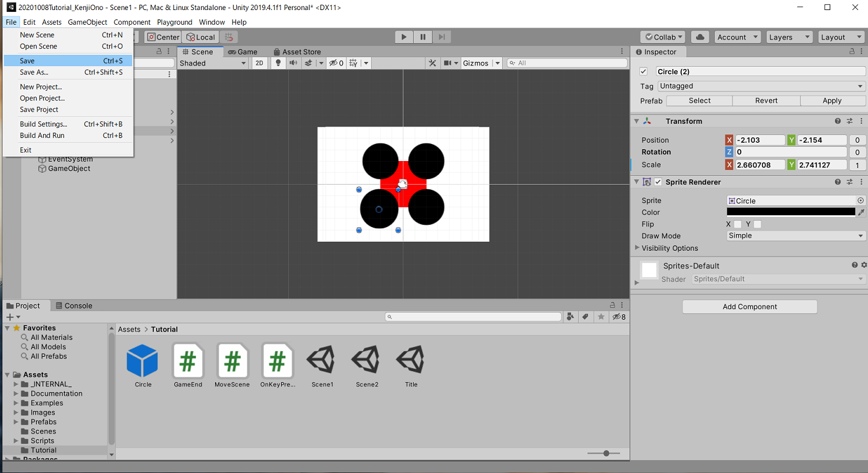Open Account dropdown
This screenshot has height=473, width=868.
tap(738, 37)
